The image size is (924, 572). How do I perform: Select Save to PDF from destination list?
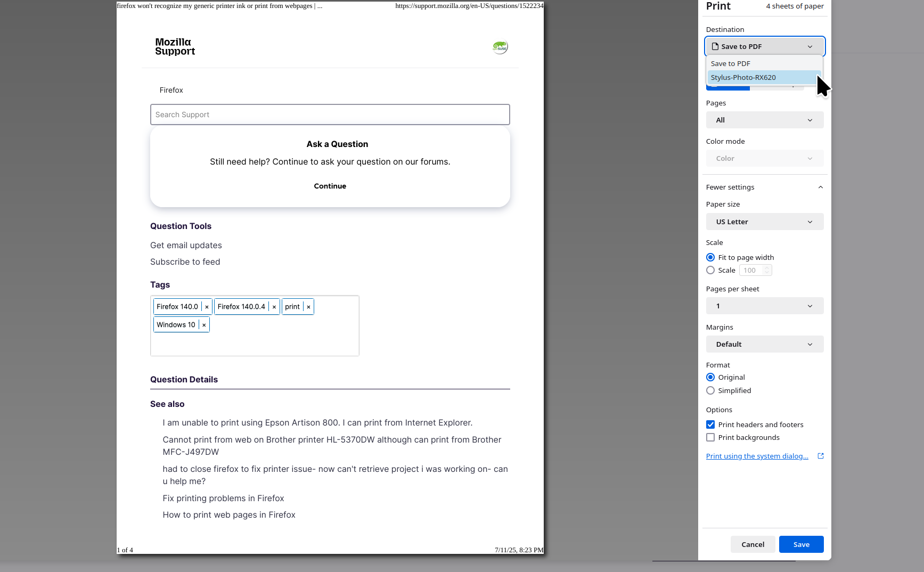tap(764, 63)
